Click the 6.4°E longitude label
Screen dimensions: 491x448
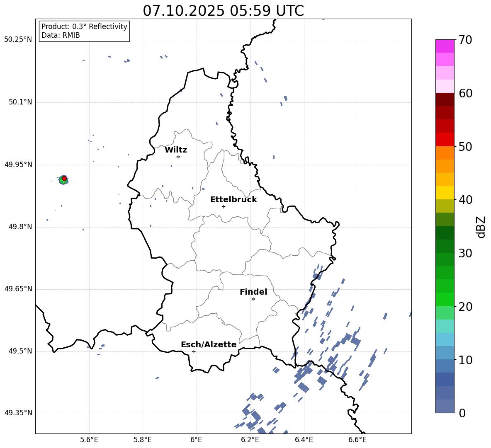point(304,440)
